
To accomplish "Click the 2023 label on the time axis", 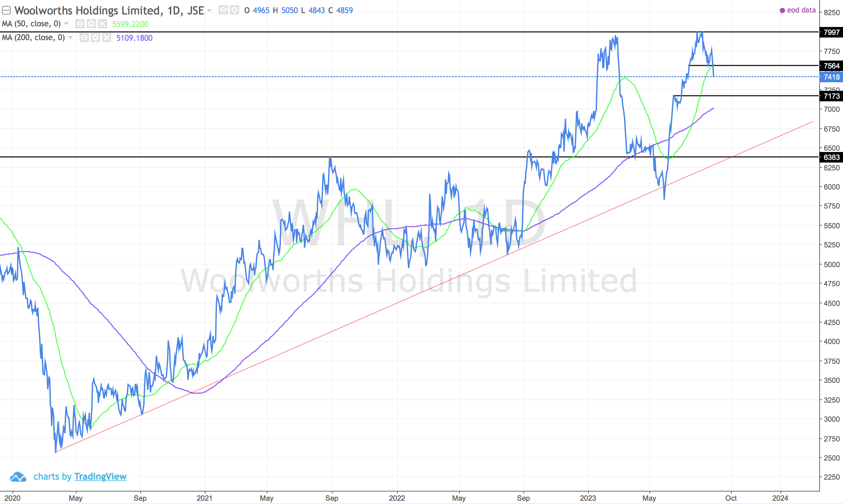I will 588,498.
